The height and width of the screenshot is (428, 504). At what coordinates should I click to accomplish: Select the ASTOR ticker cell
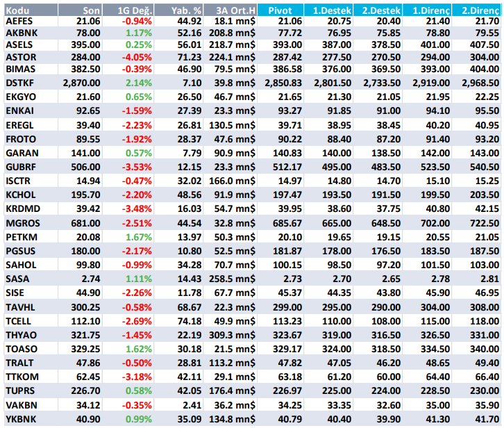[31, 57]
